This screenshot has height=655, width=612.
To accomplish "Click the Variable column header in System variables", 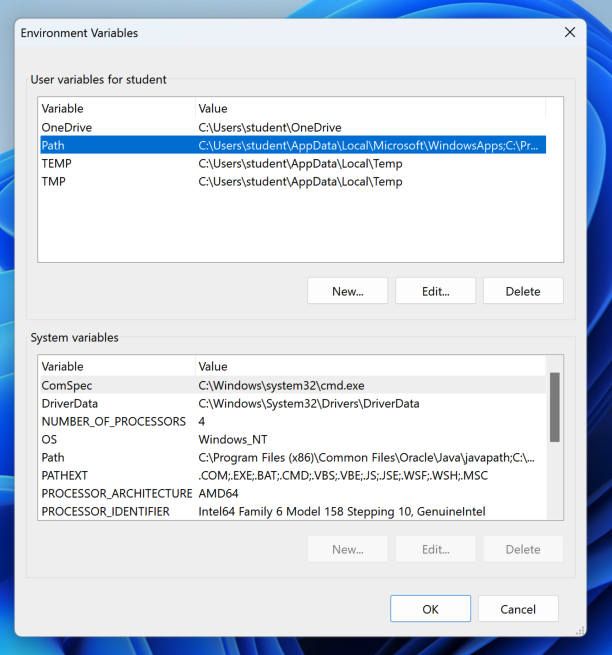I will click(x=117, y=366).
